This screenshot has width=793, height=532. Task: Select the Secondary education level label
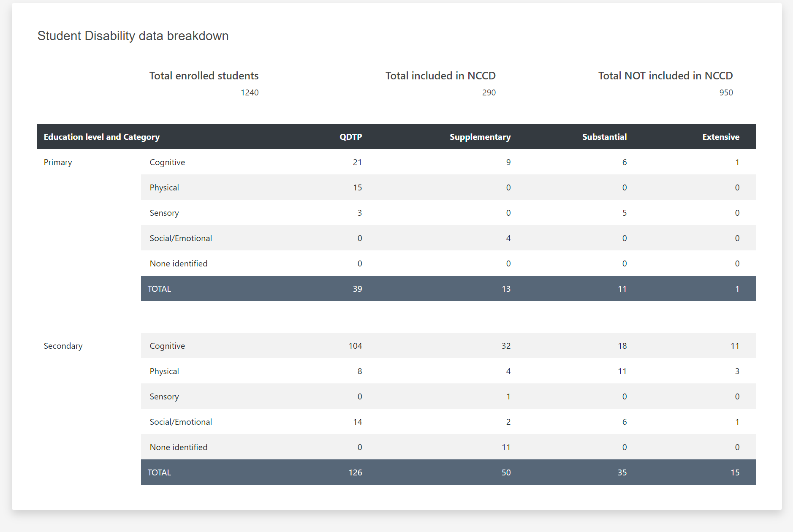click(63, 346)
